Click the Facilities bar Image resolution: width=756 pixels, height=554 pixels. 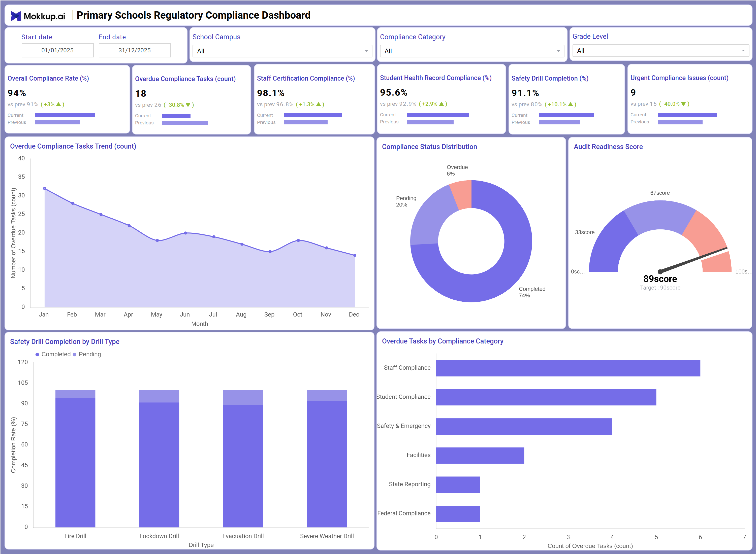[x=480, y=455]
